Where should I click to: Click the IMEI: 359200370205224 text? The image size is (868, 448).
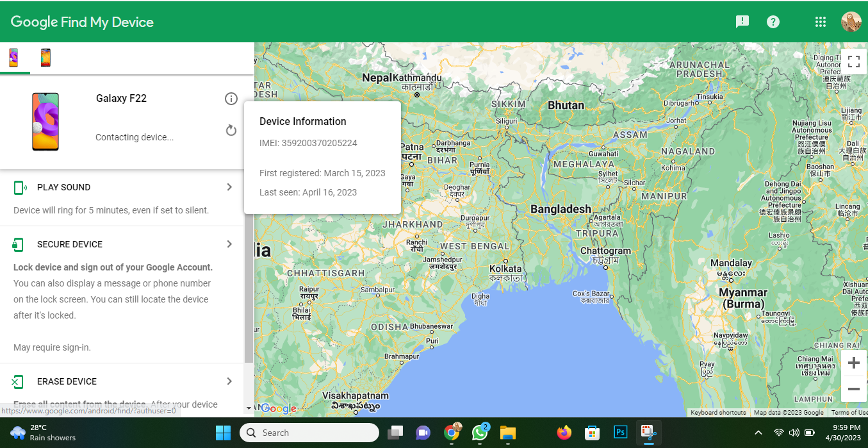[308, 143]
